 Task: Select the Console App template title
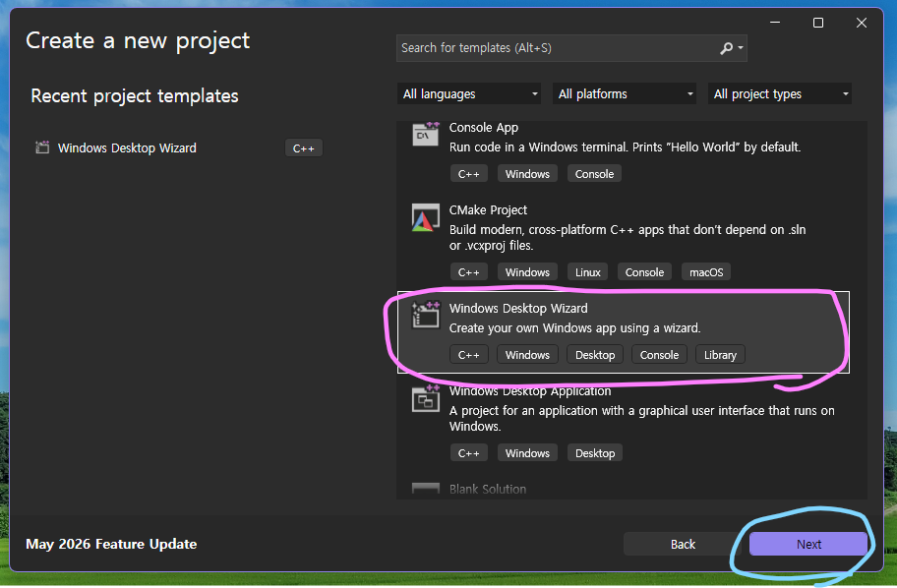click(483, 128)
